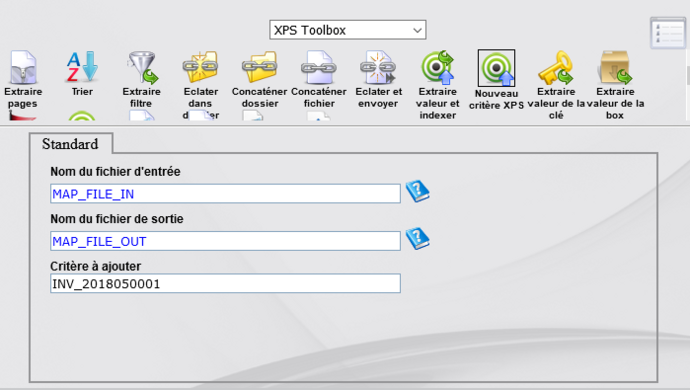The height and width of the screenshot is (390, 690).
Task: Select the Extraire pages tool
Action: click(x=23, y=79)
